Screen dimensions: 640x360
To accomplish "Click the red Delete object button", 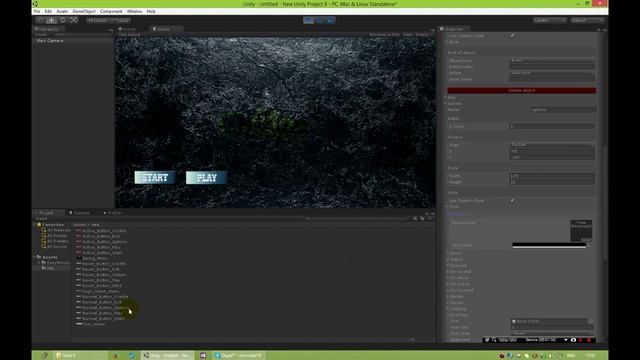I will pyautogui.click(x=522, y=91).
